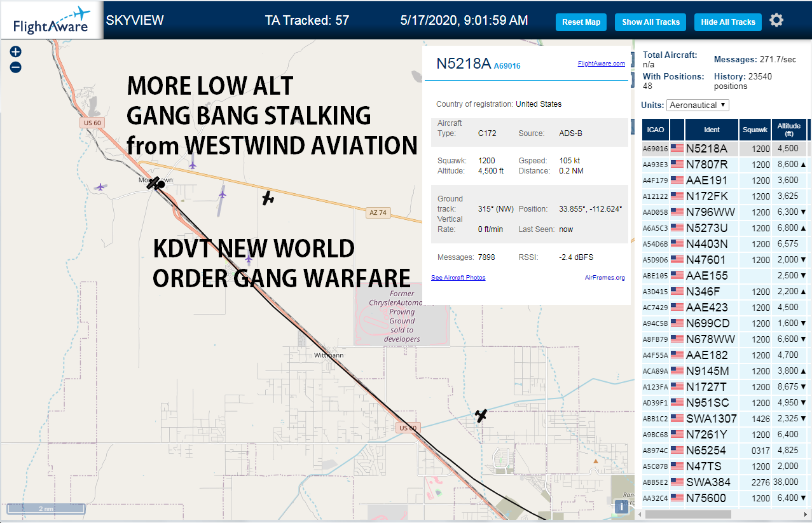Open AirFrames.org link
The image size is (812, 523).
[x=605, y=278]
